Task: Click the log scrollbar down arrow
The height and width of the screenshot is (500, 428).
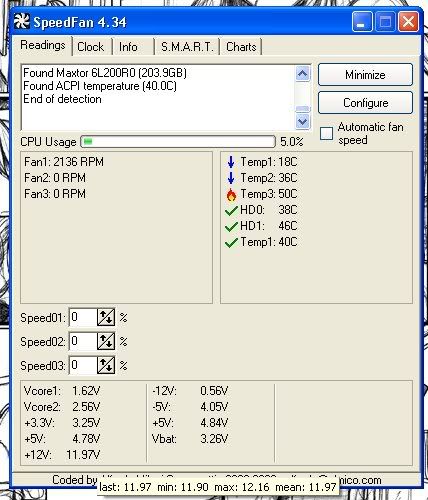Action: (x=303, y=121)
